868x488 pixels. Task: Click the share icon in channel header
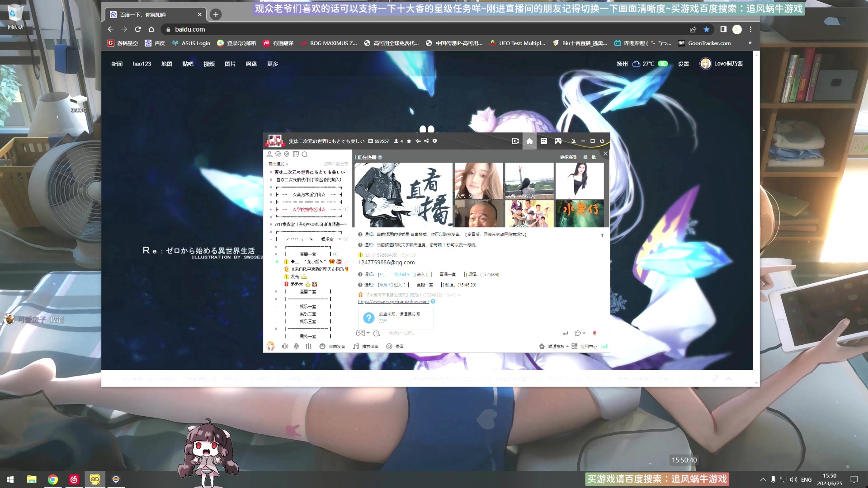click(426, 141)
